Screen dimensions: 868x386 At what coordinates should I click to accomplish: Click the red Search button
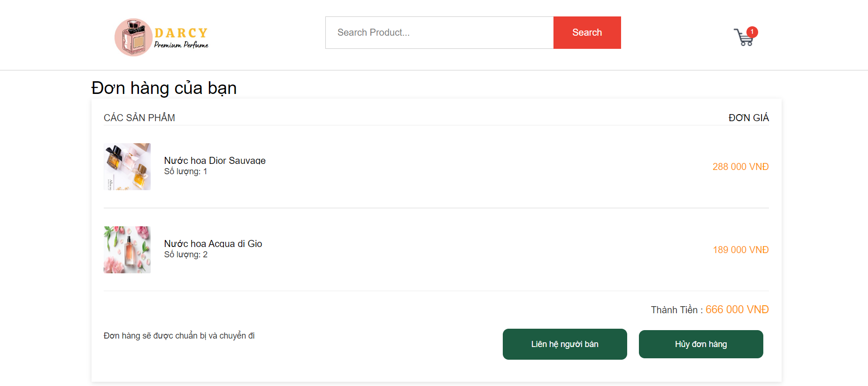point(587,32)
